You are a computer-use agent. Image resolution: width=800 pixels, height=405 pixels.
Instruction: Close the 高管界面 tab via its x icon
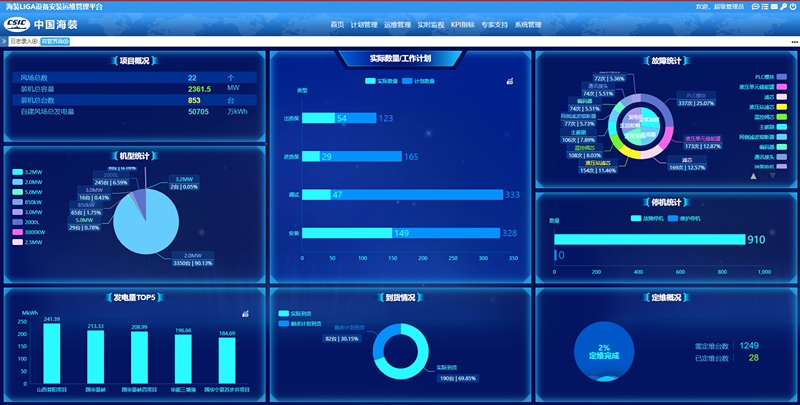click(x=66, y=41)
